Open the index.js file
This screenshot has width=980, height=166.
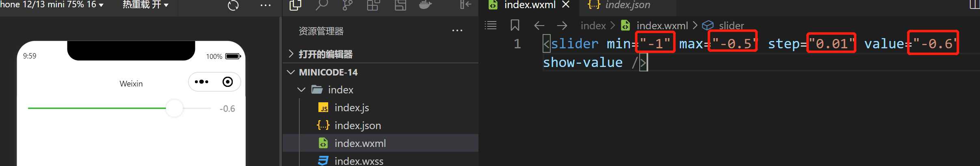pos(352,108)
